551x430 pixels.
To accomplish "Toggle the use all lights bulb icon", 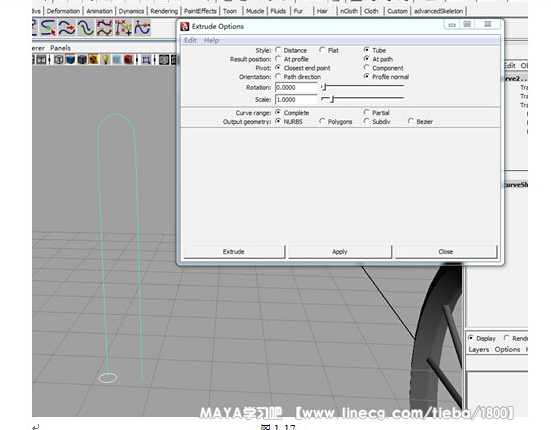I will pyautogui.click(x=105, y=60).
